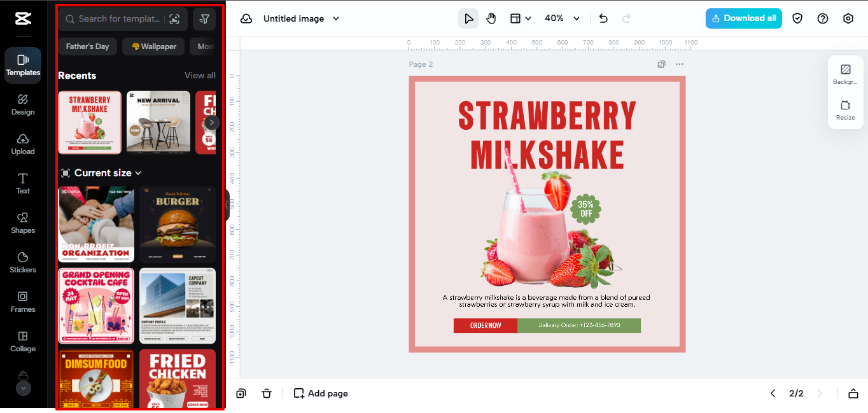Select the Father's Day category
The width and height of the screenshot is (868, 413).
pos(87,46)
